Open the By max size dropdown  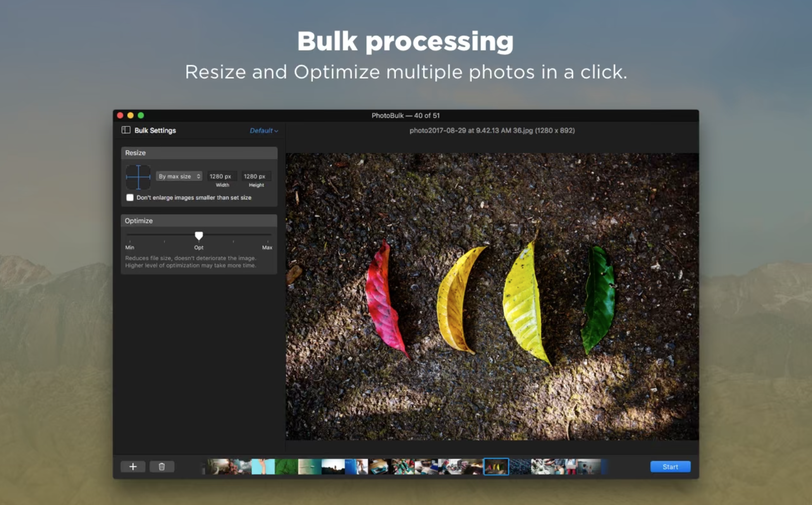pyautogui.click(x=179, y=176)
